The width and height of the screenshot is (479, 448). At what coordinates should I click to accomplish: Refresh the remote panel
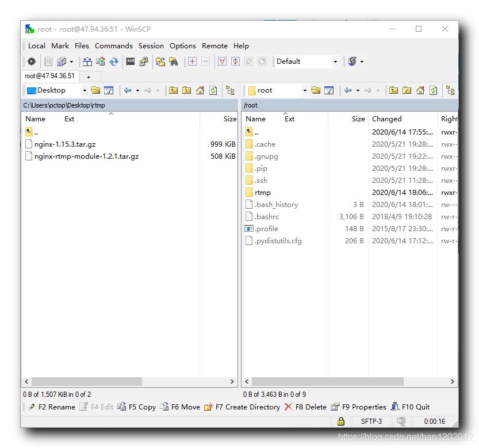coord(434,90)
